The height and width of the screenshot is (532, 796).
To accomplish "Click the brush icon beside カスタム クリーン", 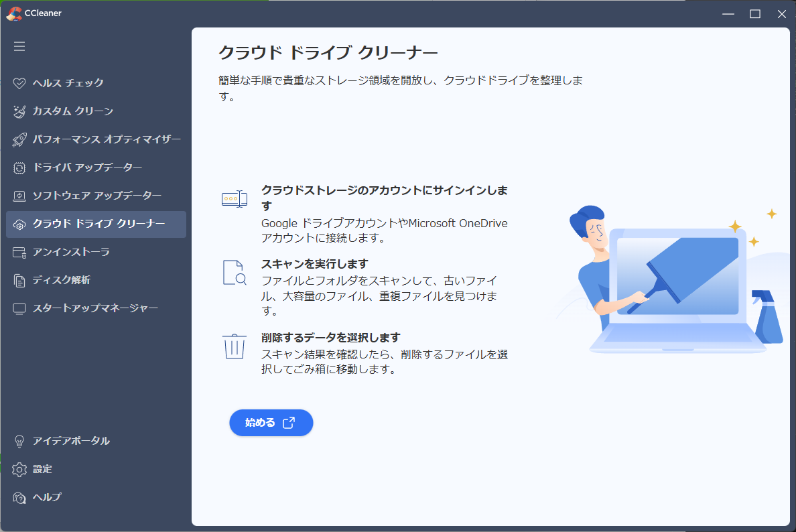I will coord(19,112).
